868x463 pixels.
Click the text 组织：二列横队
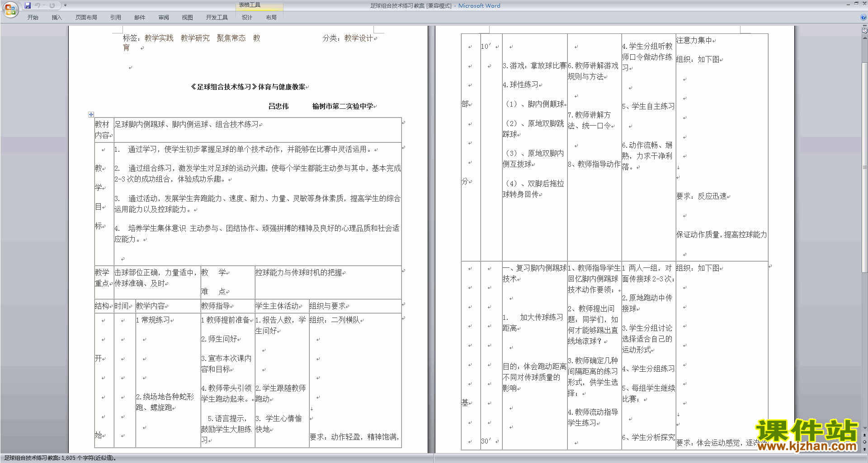(335, 320)
